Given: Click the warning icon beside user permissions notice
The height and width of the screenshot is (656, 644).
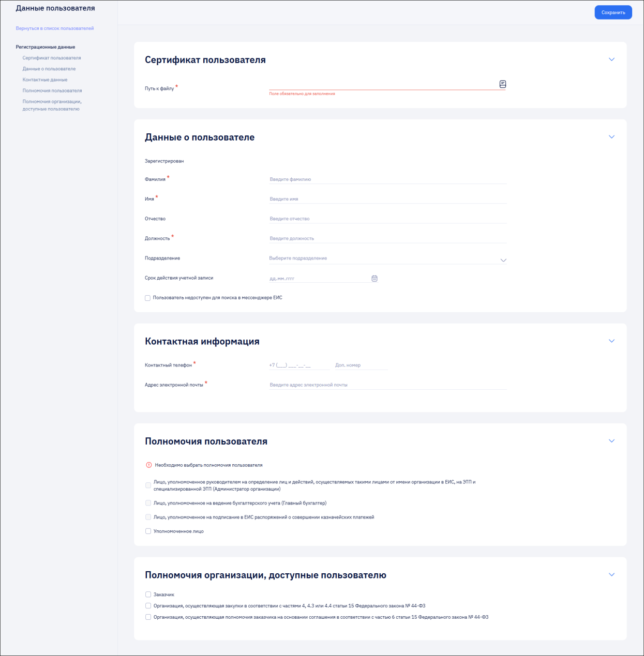Looking at the screenshot, I should 149,465.
